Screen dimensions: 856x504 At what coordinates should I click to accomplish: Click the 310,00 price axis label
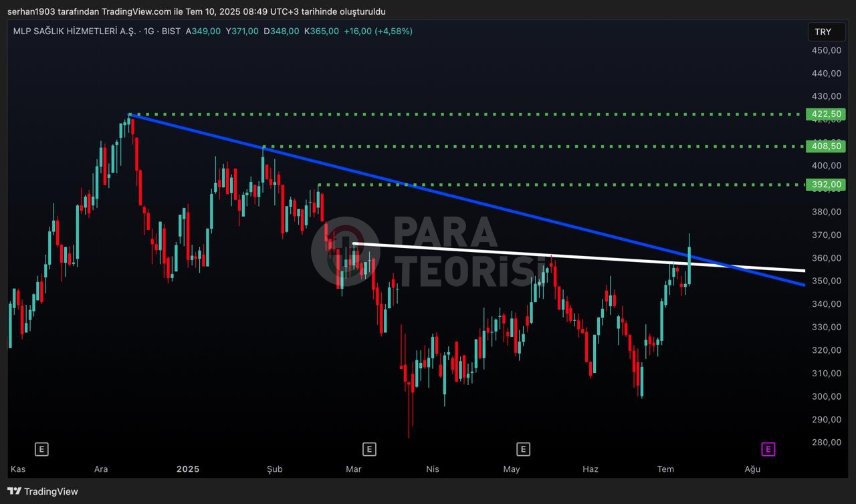point(827,373)
